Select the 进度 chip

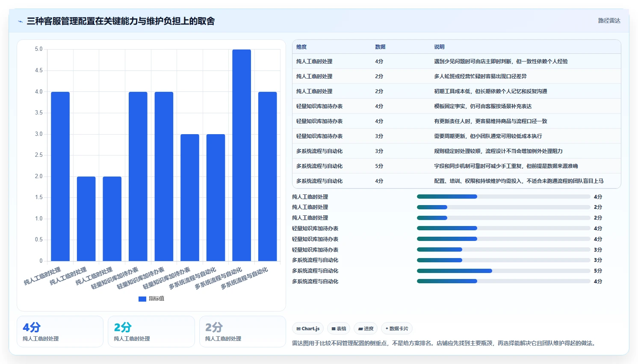366,329
